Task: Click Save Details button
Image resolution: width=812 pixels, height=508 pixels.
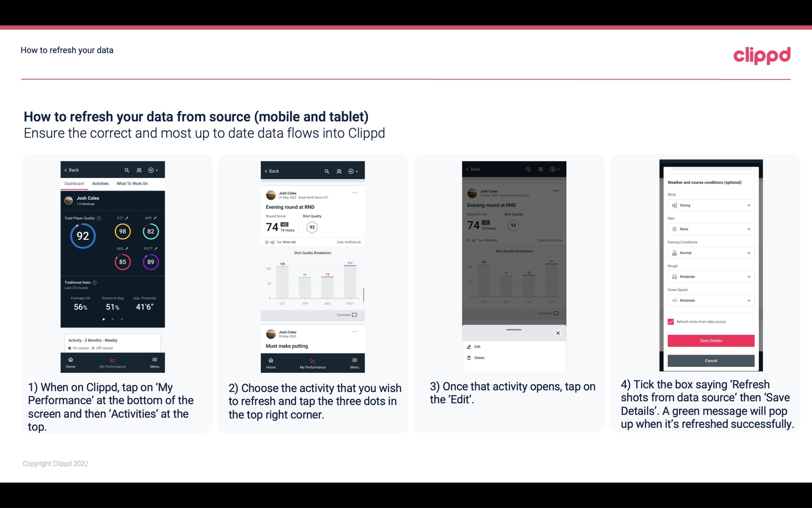Action: click(x=710, y=341)
